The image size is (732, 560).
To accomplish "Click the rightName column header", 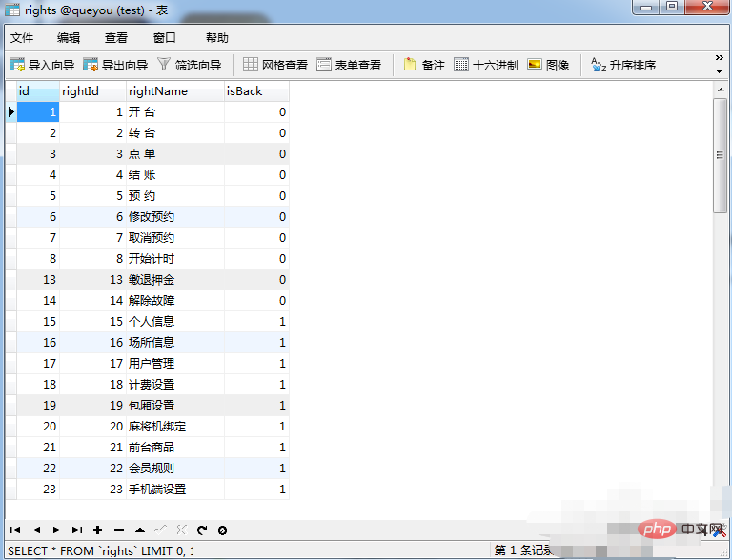I will point(175,91).
